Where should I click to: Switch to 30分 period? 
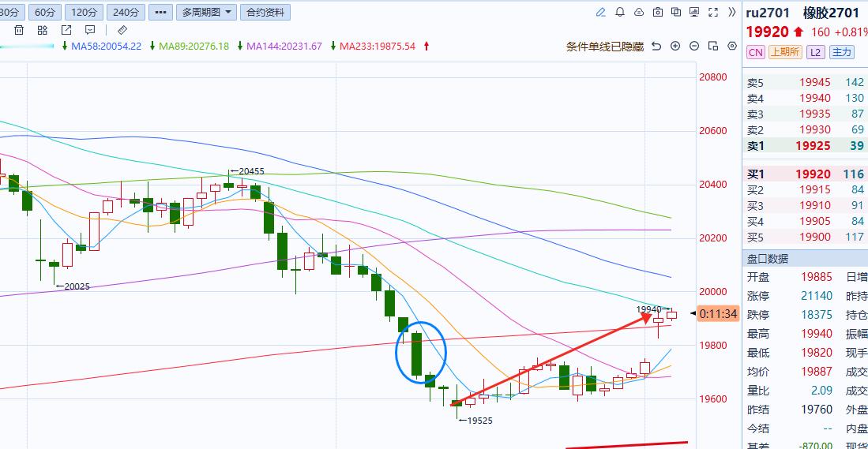point(11,12)
